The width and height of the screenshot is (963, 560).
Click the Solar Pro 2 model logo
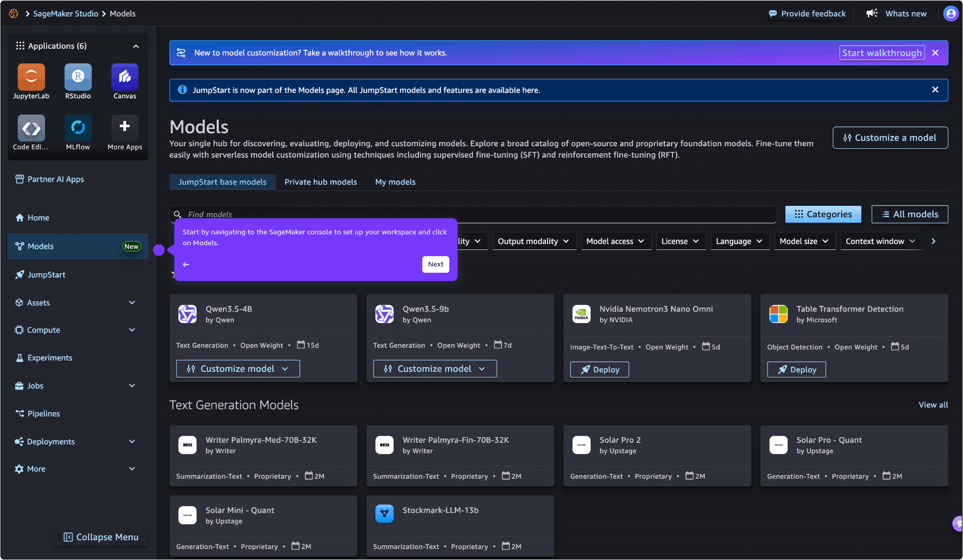coord(581,445)
